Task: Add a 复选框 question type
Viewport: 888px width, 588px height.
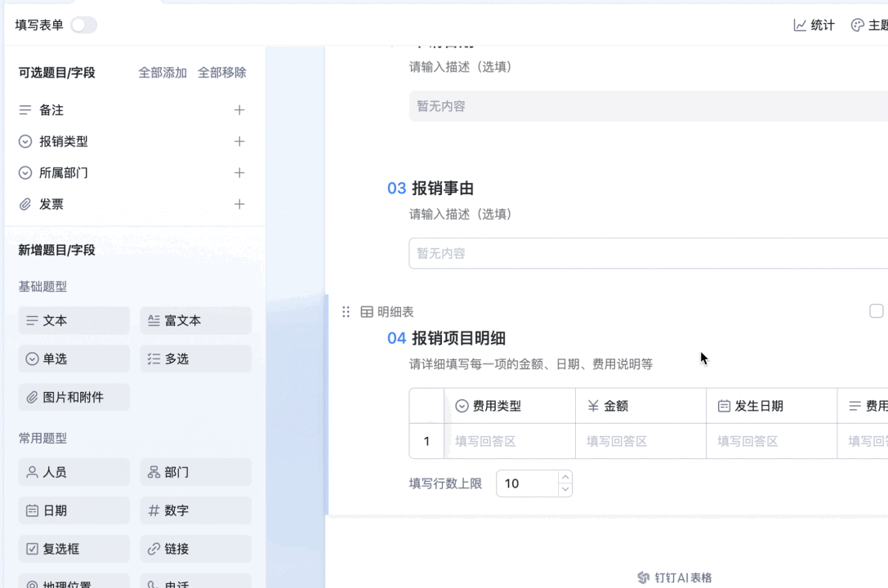Action: [74, 549]
